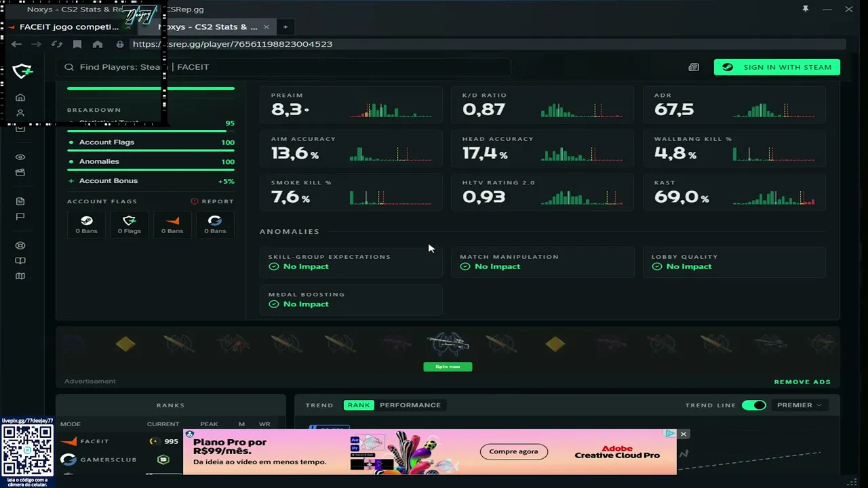
Task: Click the ADR 67,5 stat card
Action: tap(734, 105)
